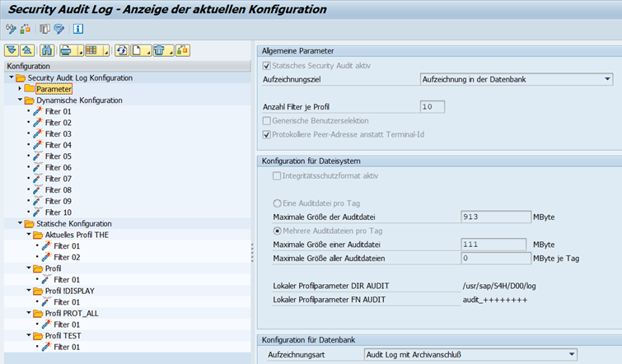Collapse the Dynamische Konfiguration node
The image size is (622, 364).
[19, 100]
